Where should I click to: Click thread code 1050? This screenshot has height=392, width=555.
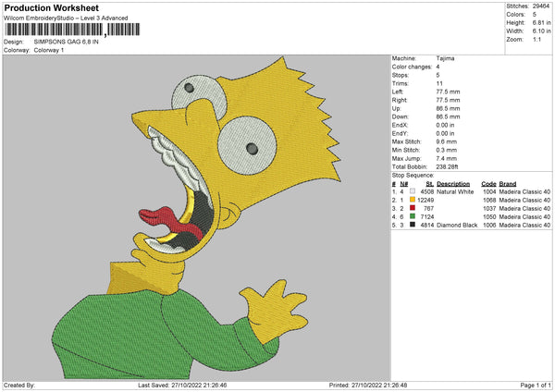point(489,216)
